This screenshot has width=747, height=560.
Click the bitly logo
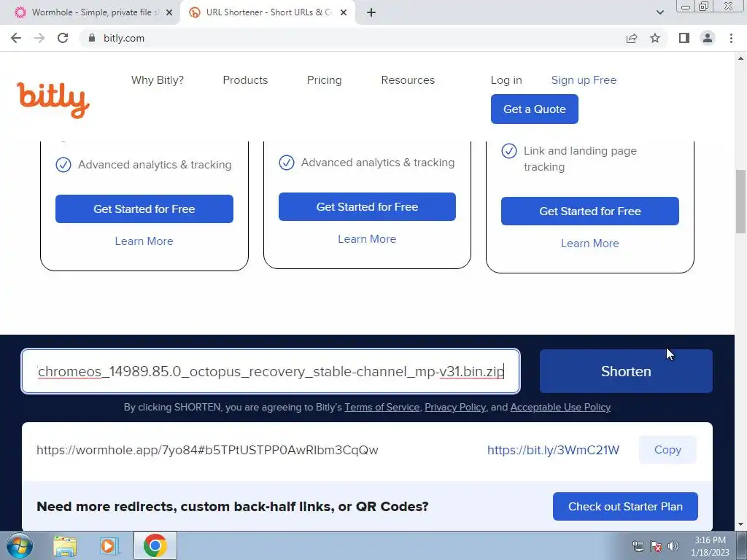[x=53, y=99]
